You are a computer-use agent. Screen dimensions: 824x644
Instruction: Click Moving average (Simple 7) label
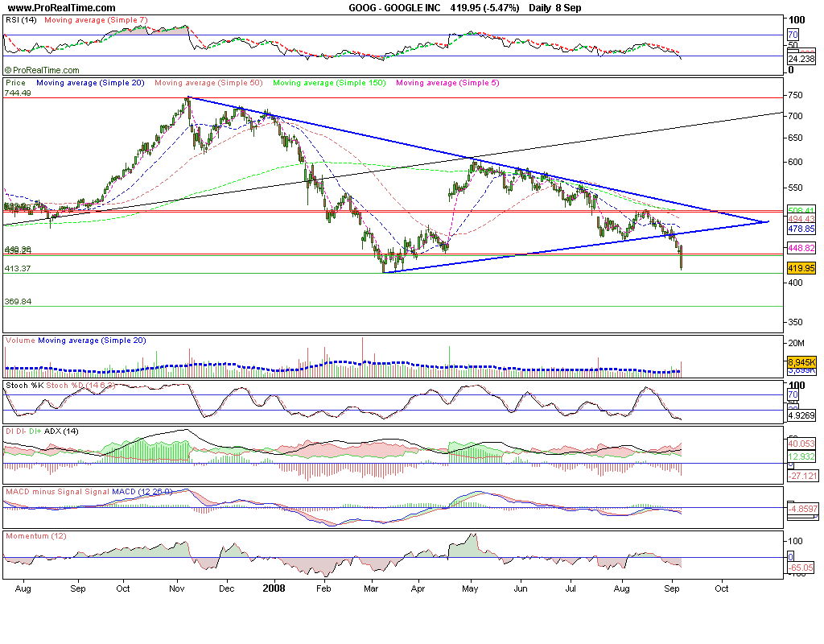[x=96, y=20]
